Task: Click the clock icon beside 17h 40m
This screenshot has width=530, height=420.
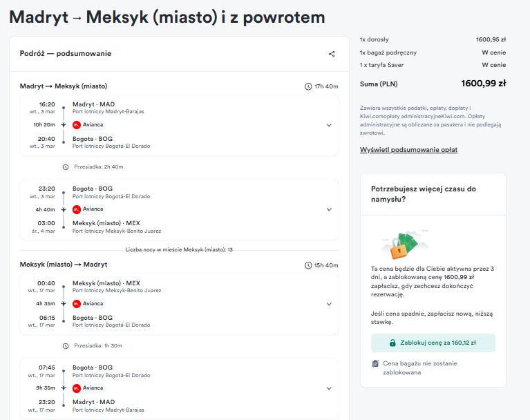Action: coord(308,86)
